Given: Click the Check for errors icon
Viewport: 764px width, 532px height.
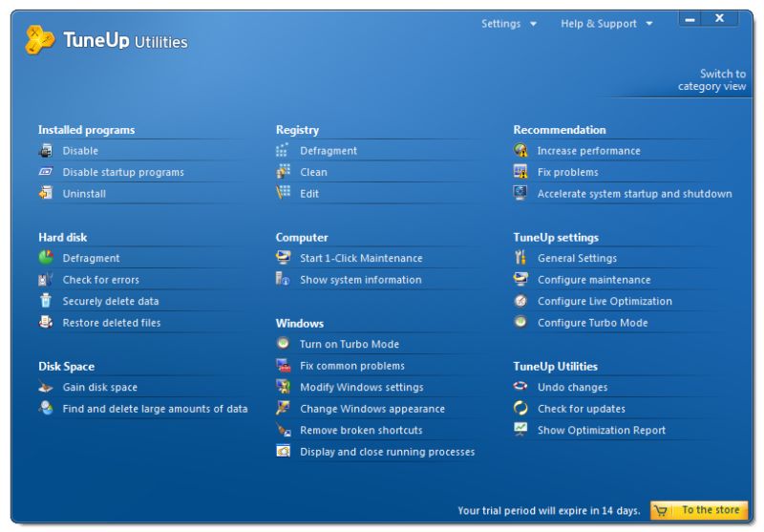Looking at the screenshot, I should pyautogui.click(x=45, y=279).
